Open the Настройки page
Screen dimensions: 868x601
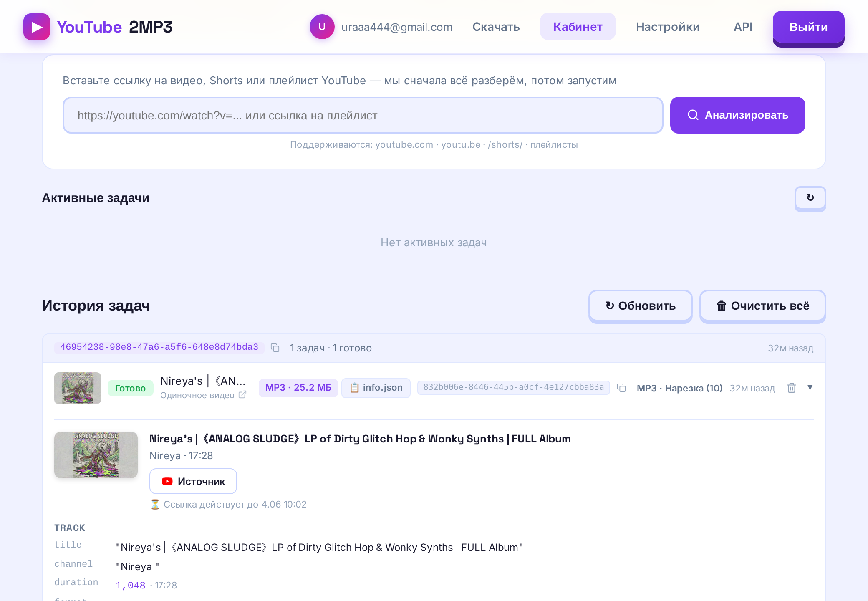click(x=668, y=27)
